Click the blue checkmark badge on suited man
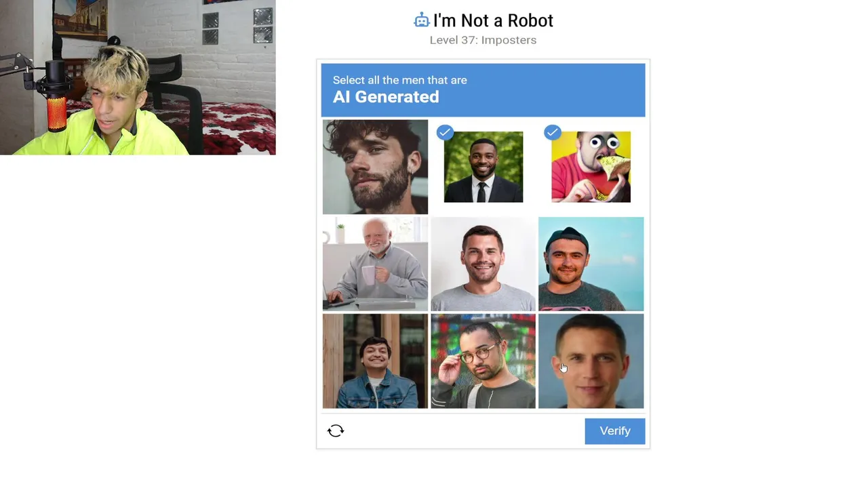 445,132
